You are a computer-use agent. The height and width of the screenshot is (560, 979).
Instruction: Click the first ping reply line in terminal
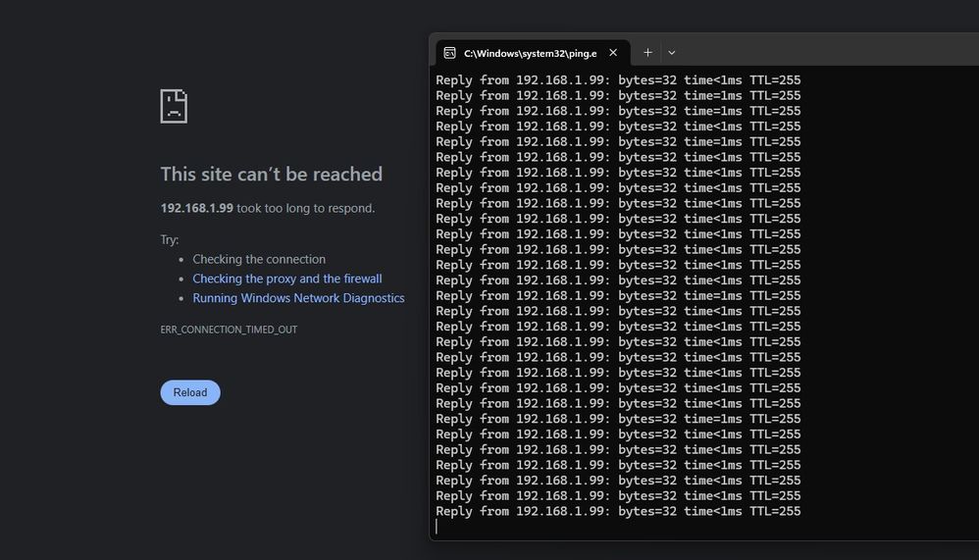point(618,80)
